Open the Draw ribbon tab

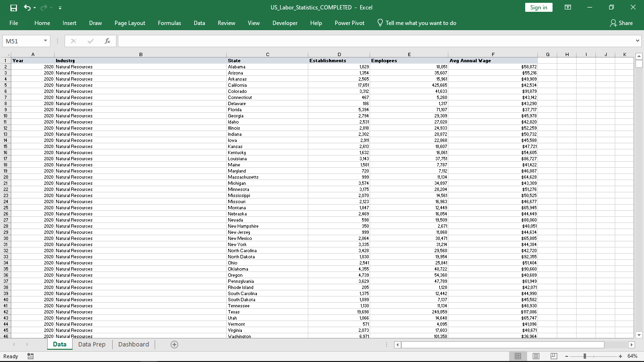point(95,23)
